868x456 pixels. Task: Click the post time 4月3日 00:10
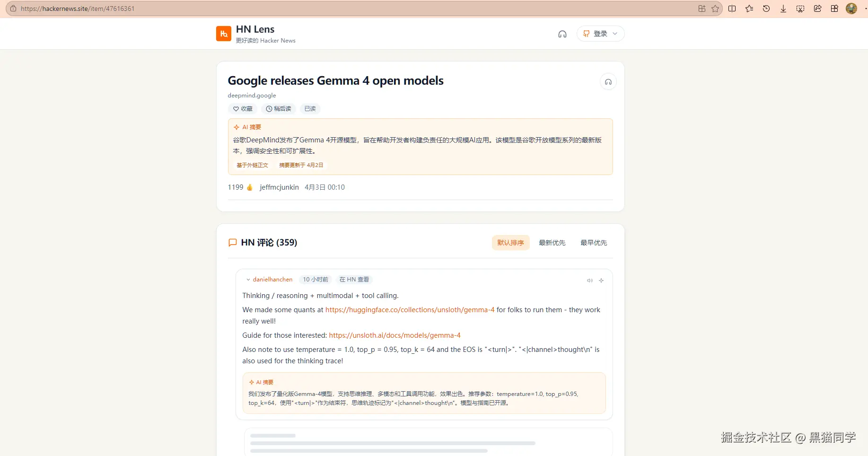[x=324, y=187]
